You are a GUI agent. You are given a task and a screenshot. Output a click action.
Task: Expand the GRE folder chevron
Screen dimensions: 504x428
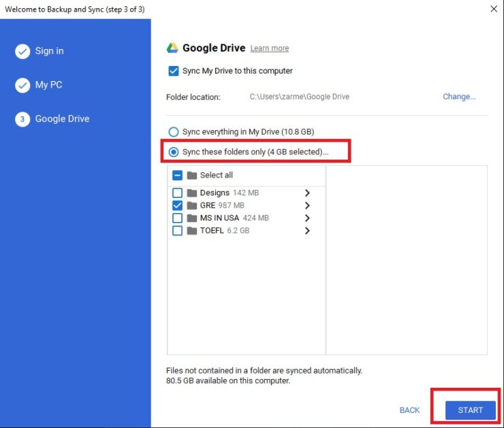coord(307,205)
